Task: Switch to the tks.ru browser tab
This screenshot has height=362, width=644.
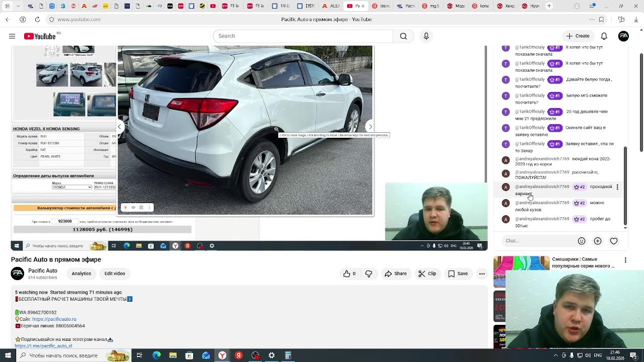Action: coord(381,6)
